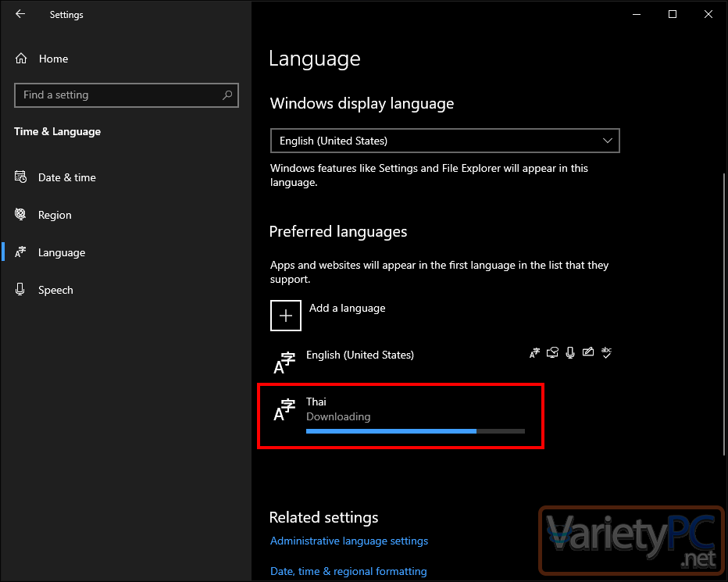Open the display language chevron arrow
Viewport: 728px width, 582px height.
coord(607,141)
